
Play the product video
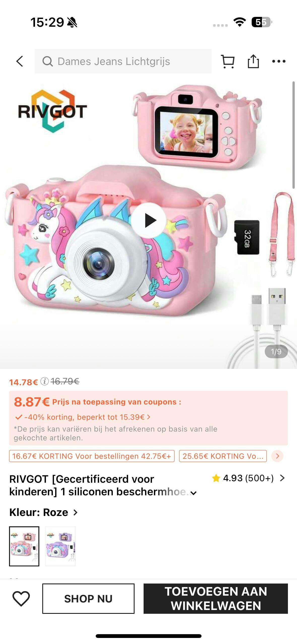point(148,220)
